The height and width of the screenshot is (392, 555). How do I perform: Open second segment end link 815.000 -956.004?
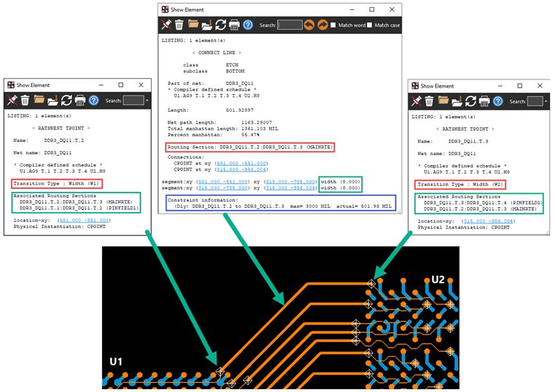[x=291, y=188]
